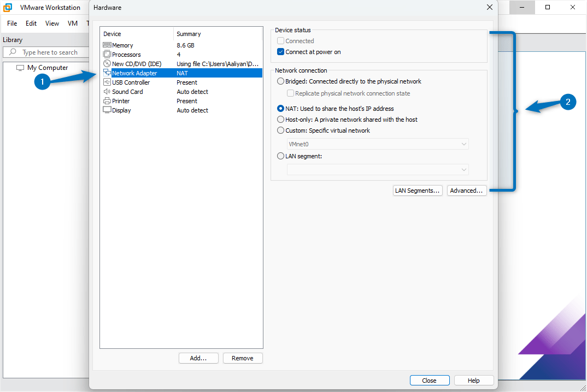
Task: Choose the Host-only network option
Action: (x=280, y=119)
